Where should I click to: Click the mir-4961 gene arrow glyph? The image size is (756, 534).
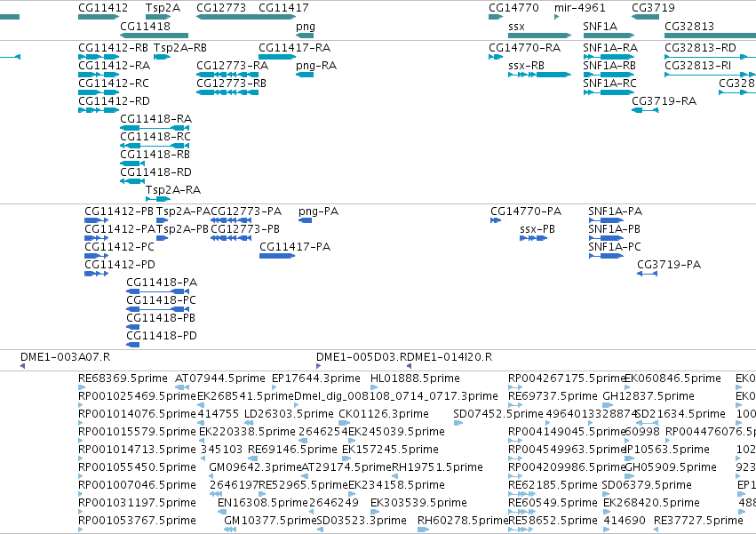(x=556, y=17)
